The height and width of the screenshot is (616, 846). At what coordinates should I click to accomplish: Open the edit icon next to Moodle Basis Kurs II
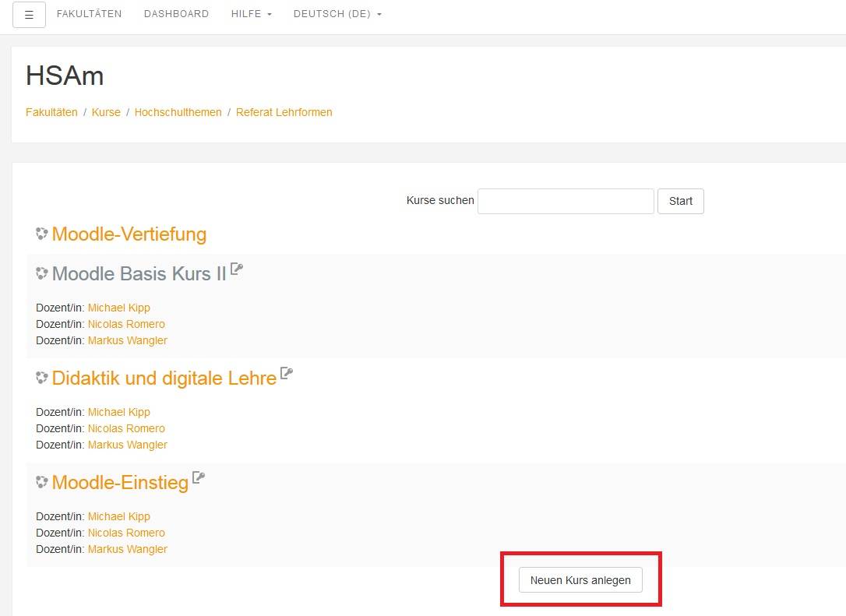[236, 267]
